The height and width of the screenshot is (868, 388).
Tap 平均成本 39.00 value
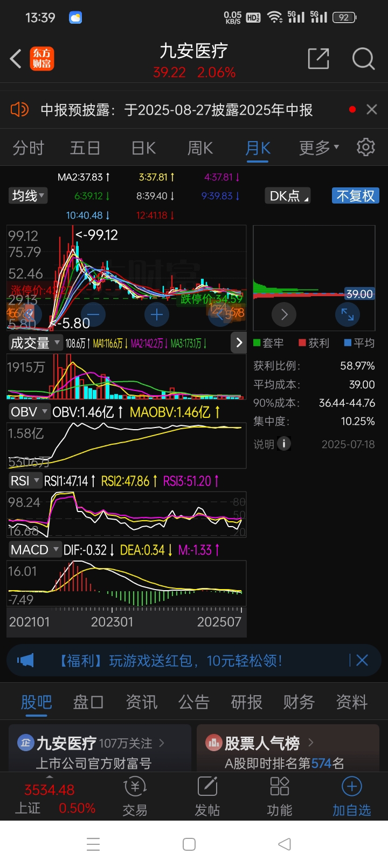362,384
